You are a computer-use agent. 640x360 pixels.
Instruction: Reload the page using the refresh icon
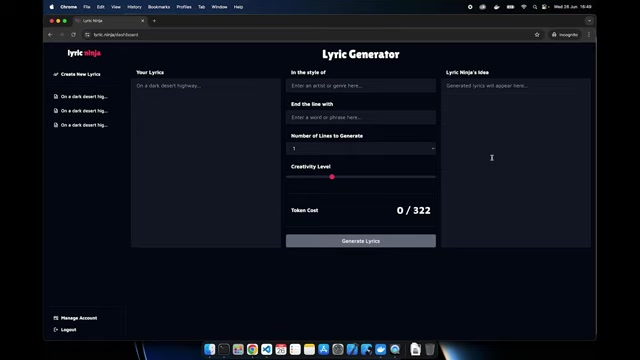[x=73, y=35]
